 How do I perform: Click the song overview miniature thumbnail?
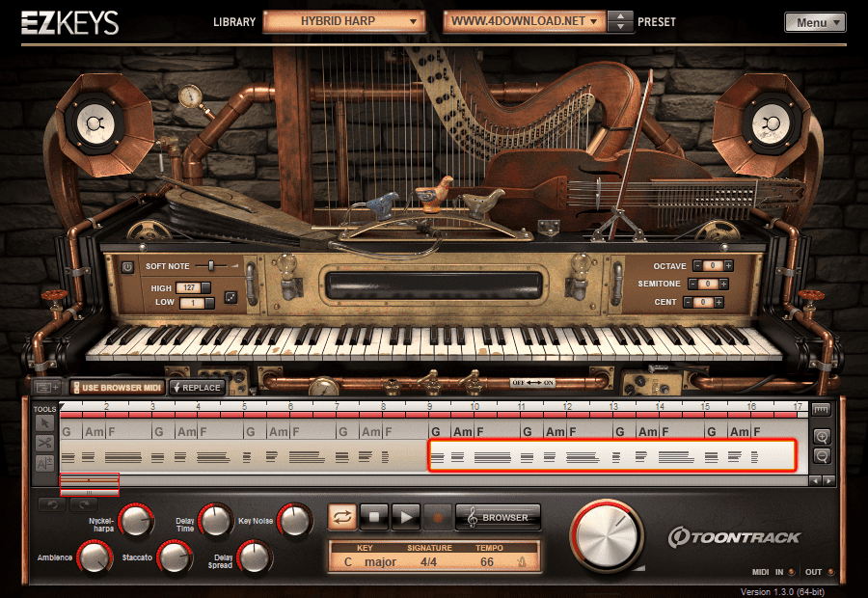[89, 484]
